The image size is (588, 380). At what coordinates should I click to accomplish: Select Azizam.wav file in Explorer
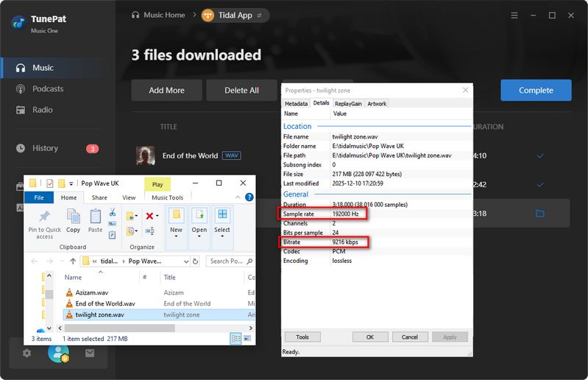[92, 292]
